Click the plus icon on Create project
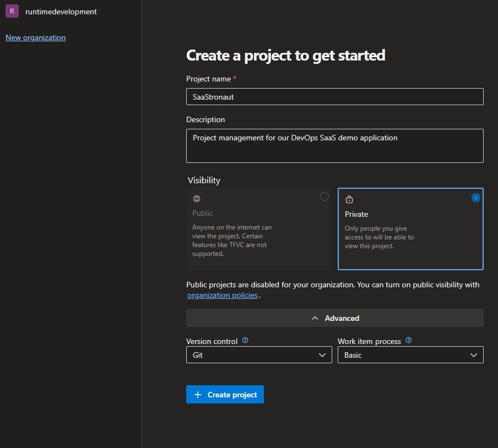Screen dimensions: 498x448 coord(198,395)
